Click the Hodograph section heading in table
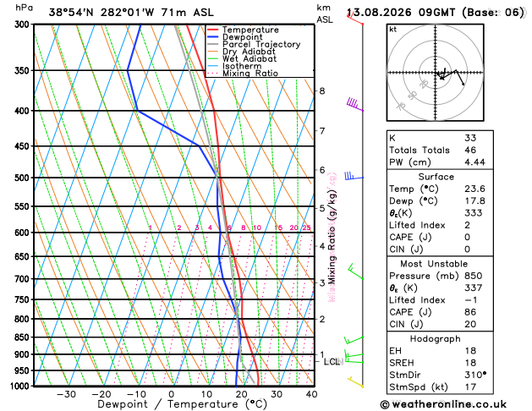 tap(436, 339)
